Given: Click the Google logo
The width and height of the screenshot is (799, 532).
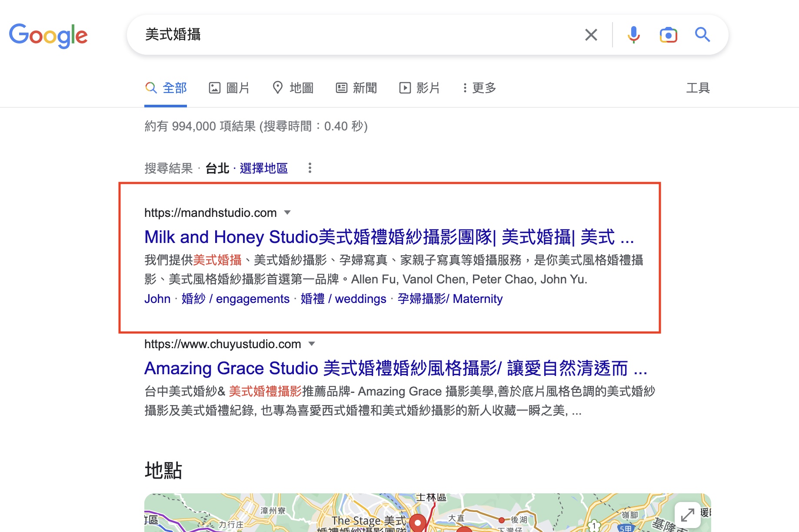Looking at the screenshot, I should click(48, 35).
